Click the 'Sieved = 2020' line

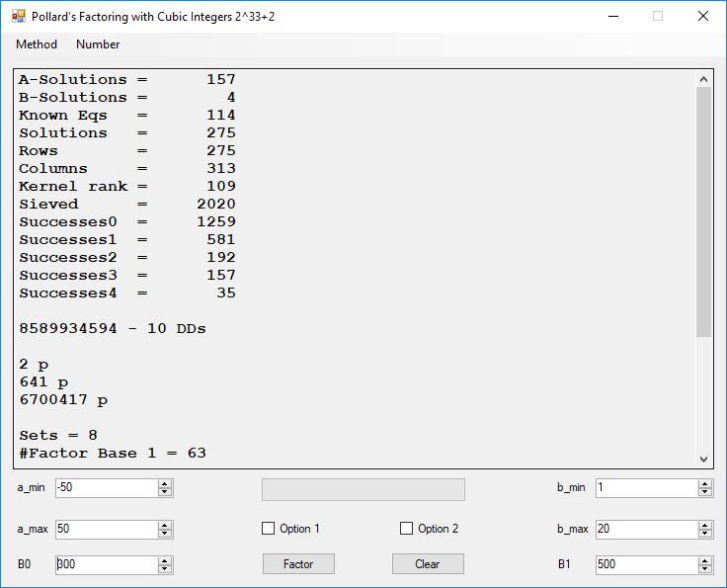[x=127, y=204]
